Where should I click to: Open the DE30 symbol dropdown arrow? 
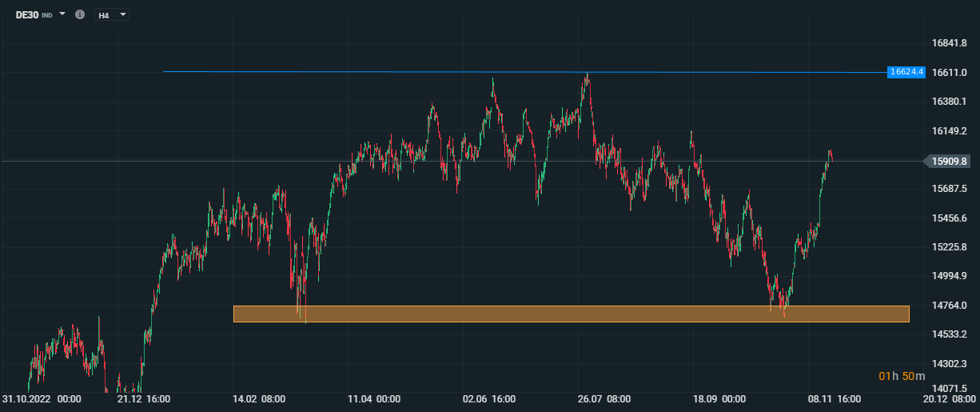coord(62,14)
